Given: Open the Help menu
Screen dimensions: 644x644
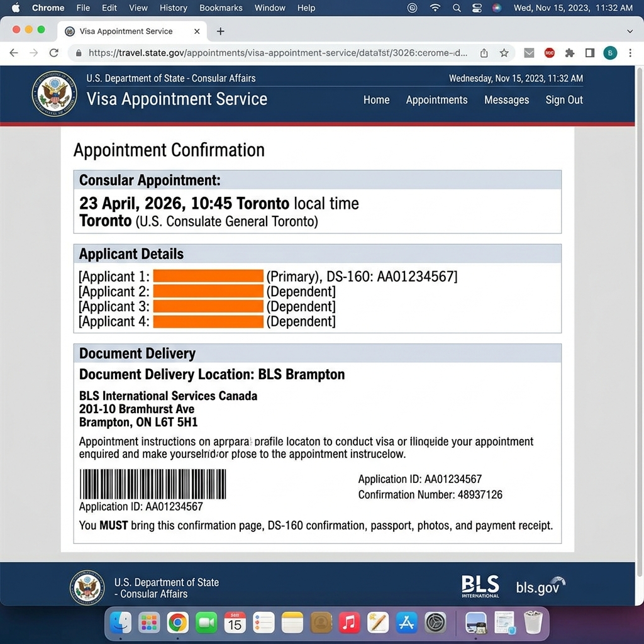Looking at the screenshot, I should coord(306,8).
